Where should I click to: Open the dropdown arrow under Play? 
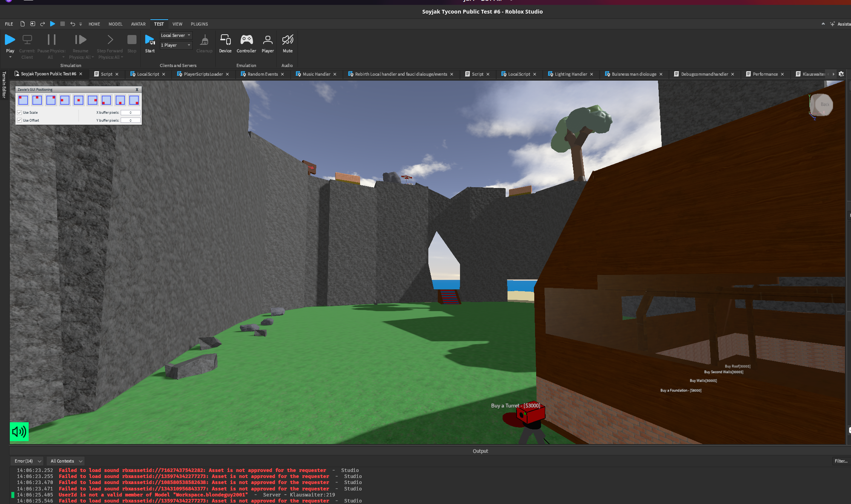click(x=10, y=57)
